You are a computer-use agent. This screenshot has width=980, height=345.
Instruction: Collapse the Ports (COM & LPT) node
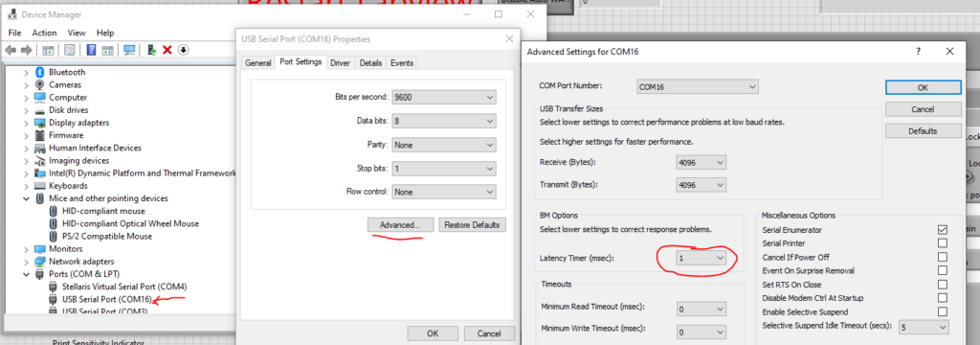point(26,274)
